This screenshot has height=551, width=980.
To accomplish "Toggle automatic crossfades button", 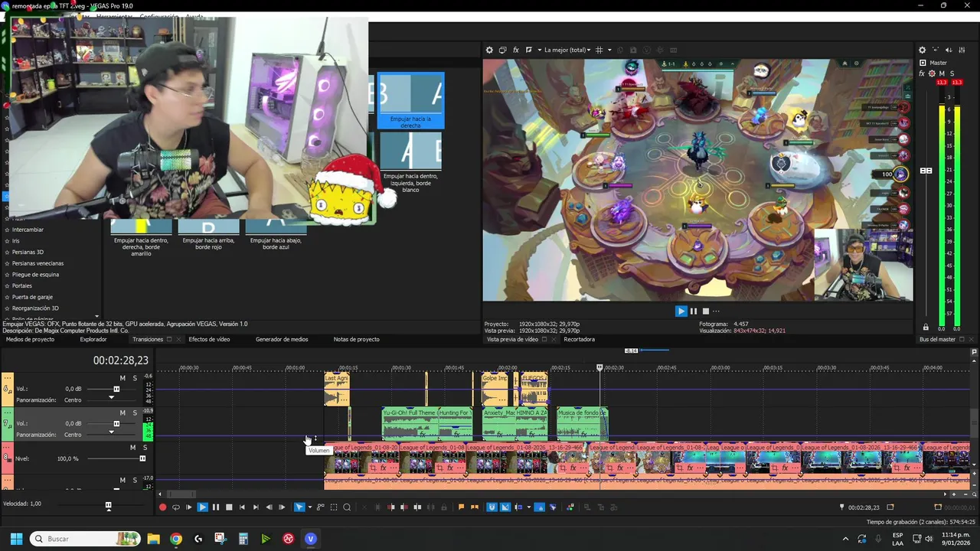I will (x=505, y=507).
